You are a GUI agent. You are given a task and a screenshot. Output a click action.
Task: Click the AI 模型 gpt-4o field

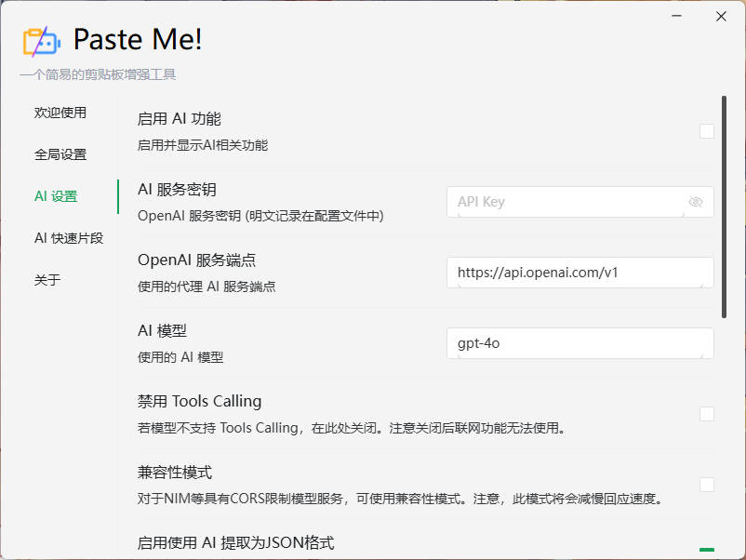click(579, 343)
